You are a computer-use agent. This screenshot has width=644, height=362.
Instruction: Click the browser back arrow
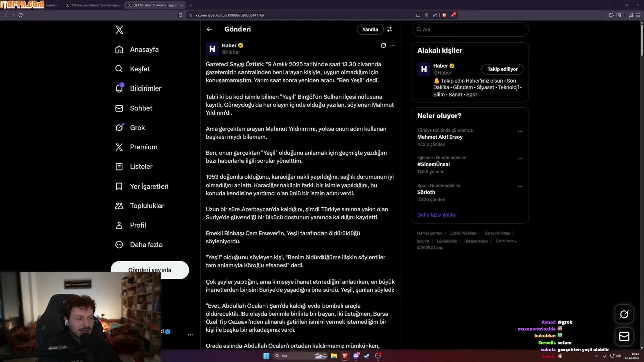[6, 15]
